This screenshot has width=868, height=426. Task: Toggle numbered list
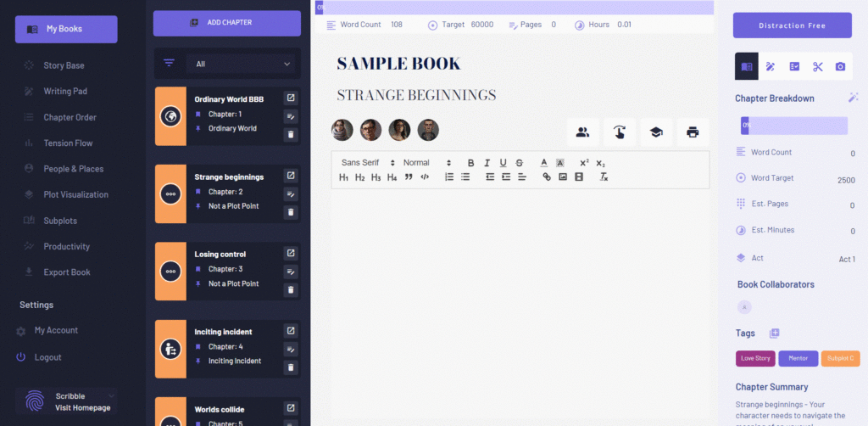[449, 177]
